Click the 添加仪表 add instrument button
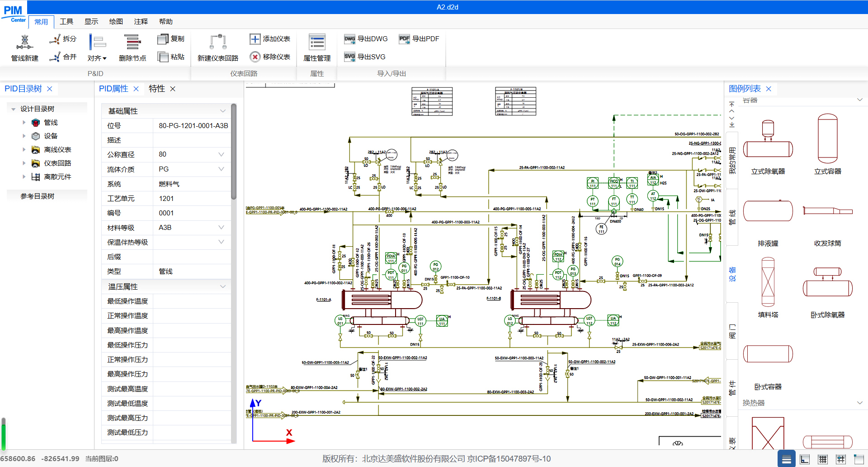Screen dimensions: 868x467 (270, 39)
